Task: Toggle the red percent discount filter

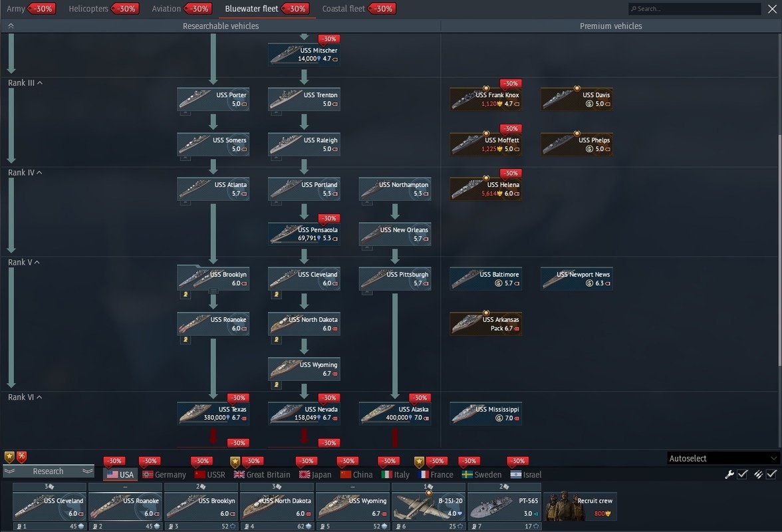Action: click(x=21, y=456)
